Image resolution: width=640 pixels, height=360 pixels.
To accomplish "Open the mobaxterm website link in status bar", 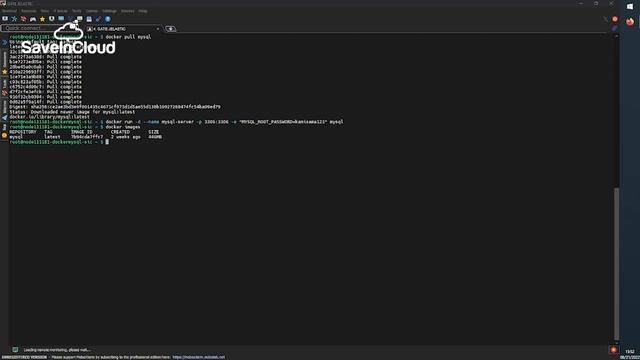I will pos(198,357).
